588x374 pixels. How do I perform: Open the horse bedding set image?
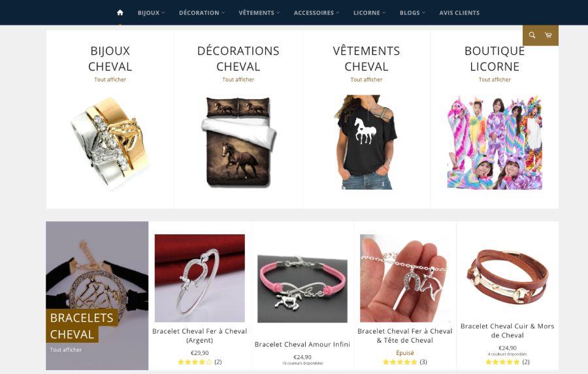[238, 142]
